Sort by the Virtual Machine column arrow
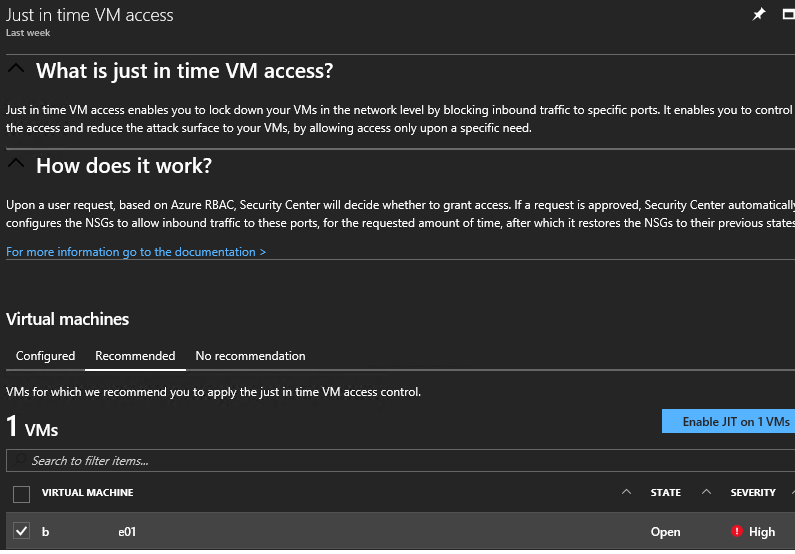Screen dimensions: 795x554 point(627,492)
